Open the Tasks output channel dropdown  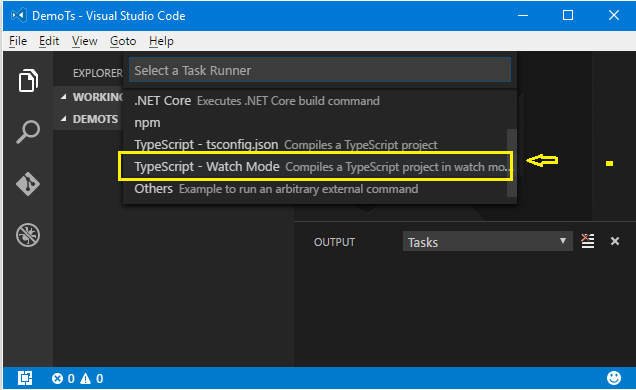488,242
